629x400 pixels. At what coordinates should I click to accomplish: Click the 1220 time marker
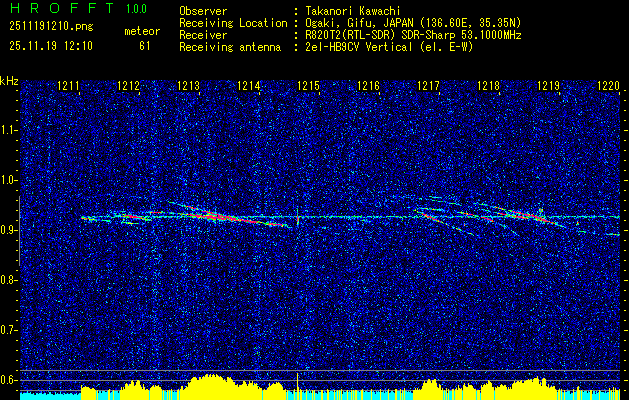(x=608, y=85)
